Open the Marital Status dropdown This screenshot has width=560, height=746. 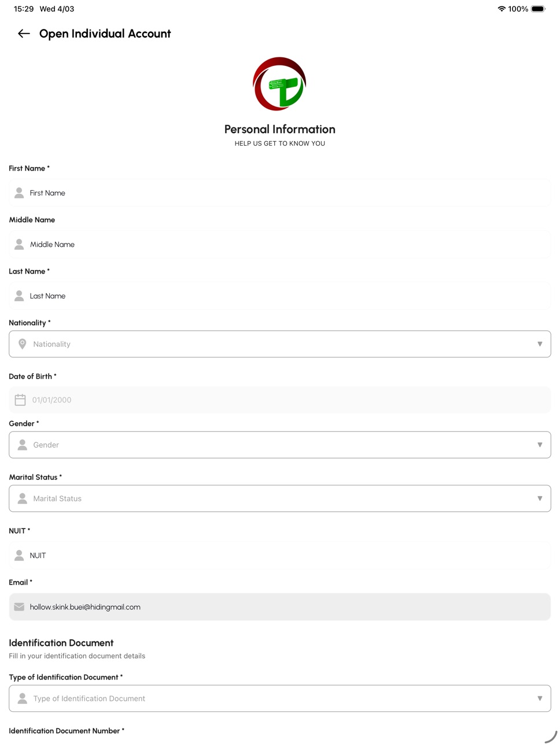[280, 498]
